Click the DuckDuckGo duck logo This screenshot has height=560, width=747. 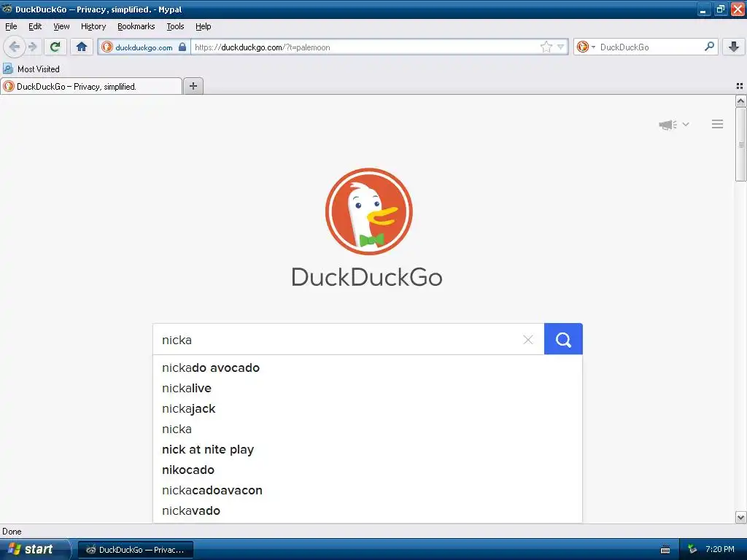(x=368, y=211)
